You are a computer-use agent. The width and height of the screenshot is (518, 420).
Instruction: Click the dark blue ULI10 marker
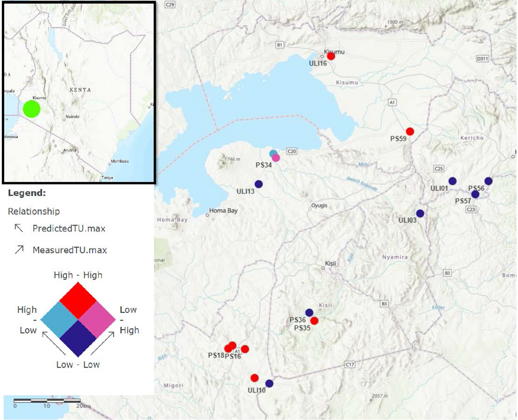click(x=269, y=383)
